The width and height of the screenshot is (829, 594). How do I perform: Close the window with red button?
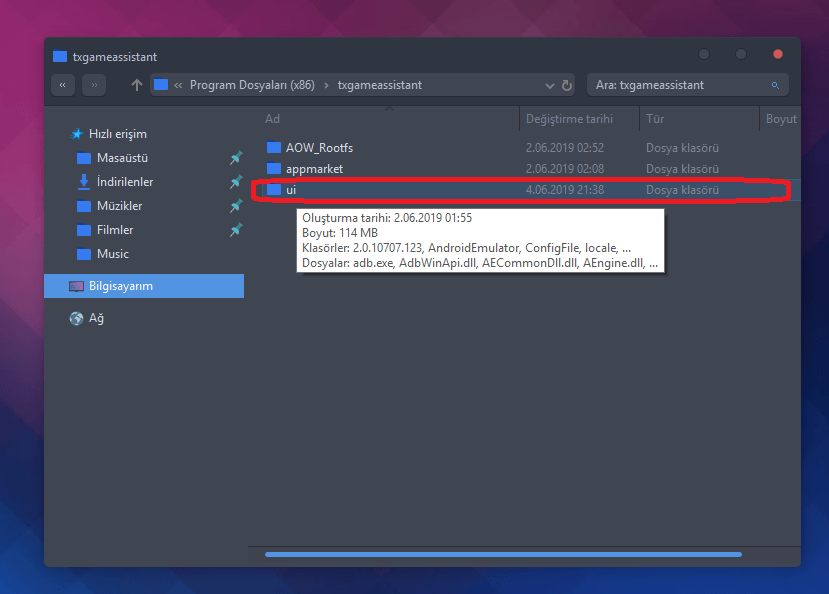778,54
